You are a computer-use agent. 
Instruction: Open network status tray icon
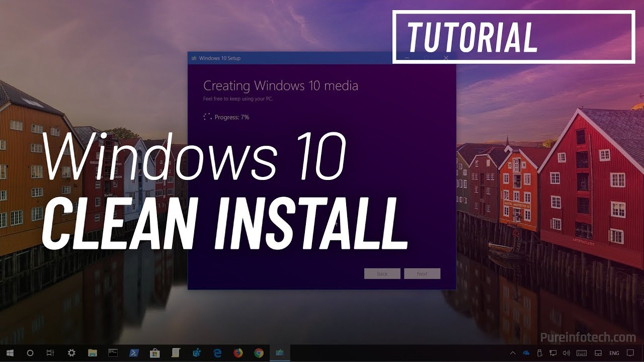pos(553,353)
